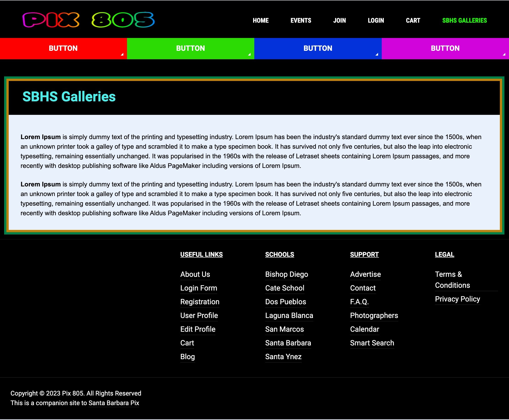View the CART from top navigation
This screenshot has width=509, height=420.
coord(413,21)
